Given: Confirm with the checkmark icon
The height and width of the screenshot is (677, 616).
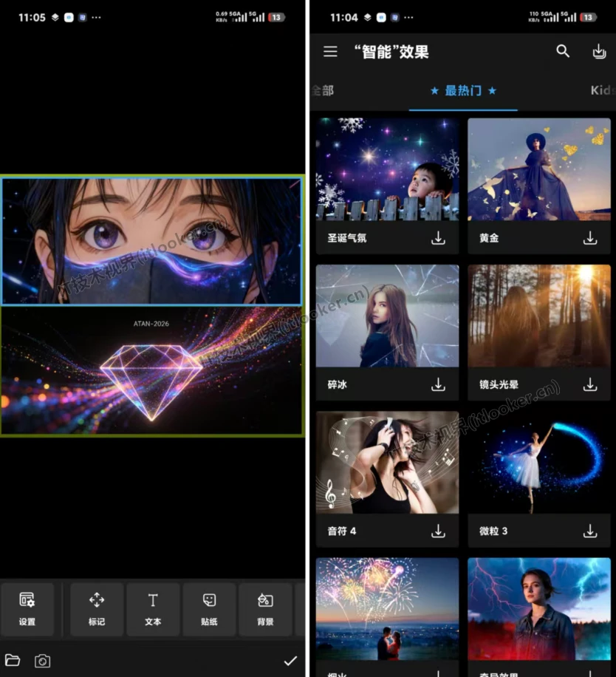Looking at the screenshot, I should [x=290, y=661].
